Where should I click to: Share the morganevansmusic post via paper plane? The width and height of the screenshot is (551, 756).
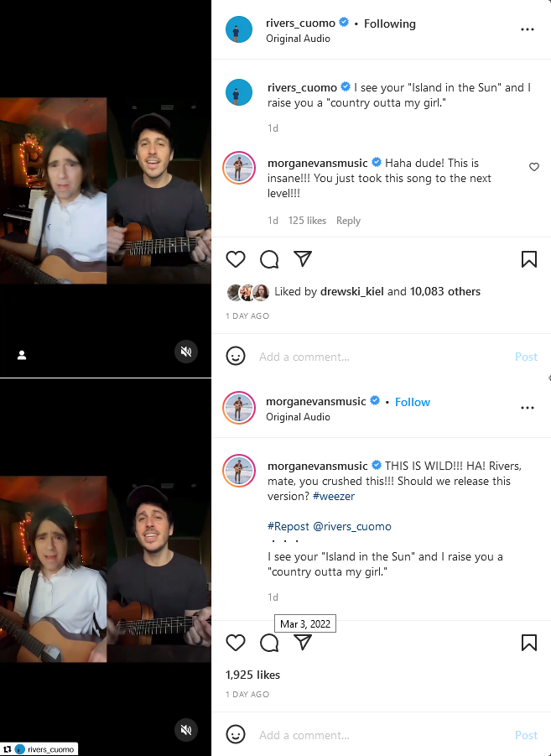click(303, 643)
